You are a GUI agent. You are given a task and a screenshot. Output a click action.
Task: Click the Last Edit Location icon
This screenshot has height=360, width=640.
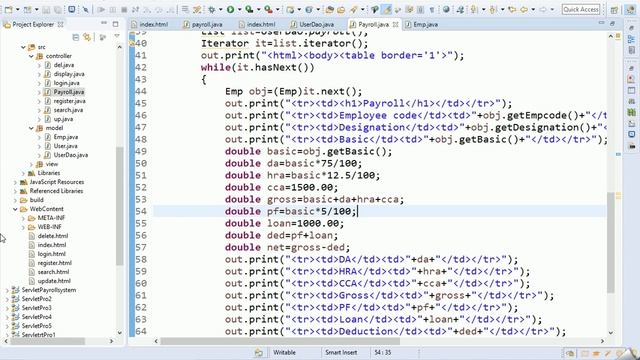512,9
